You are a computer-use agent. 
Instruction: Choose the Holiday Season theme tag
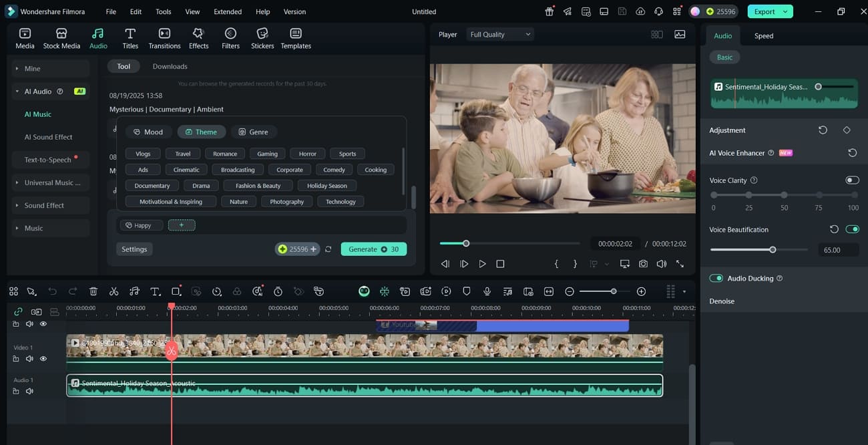[x=327, y=186]
